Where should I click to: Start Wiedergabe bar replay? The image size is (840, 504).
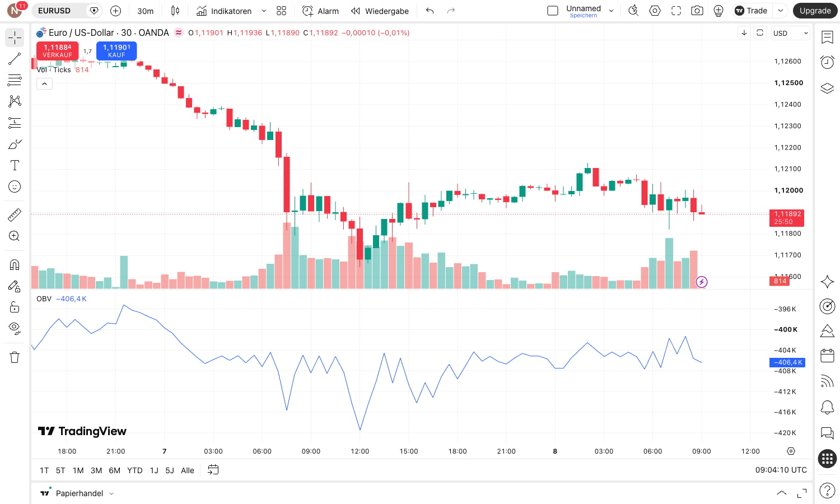[x=380, y=11]
